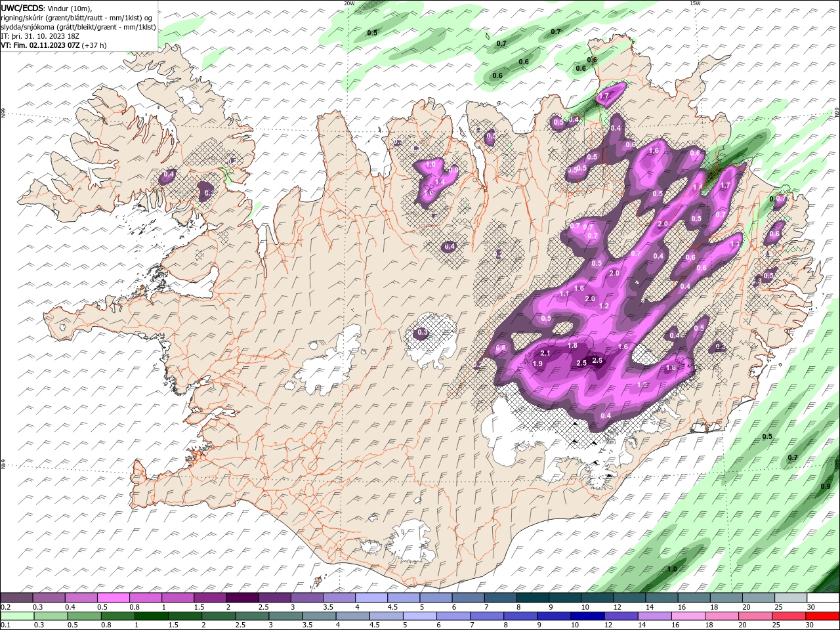Click the '30' label in snow legend row
840x630 pixels.
pos(811,607)
